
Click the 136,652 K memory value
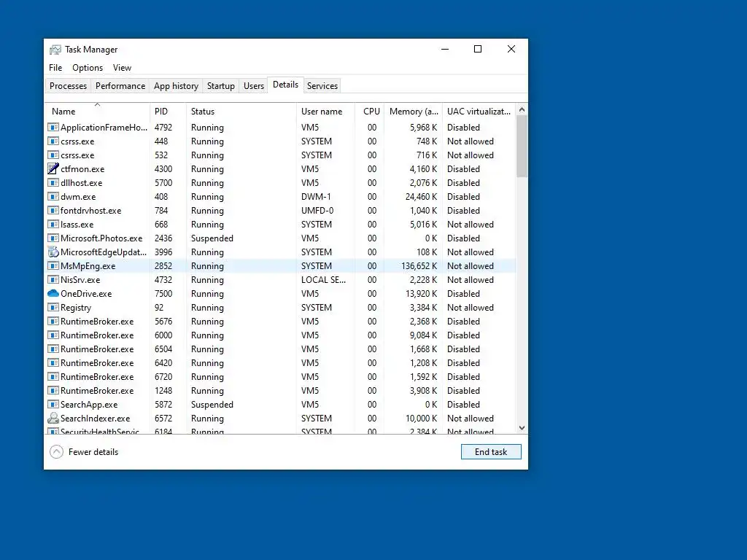coord(419,266)
